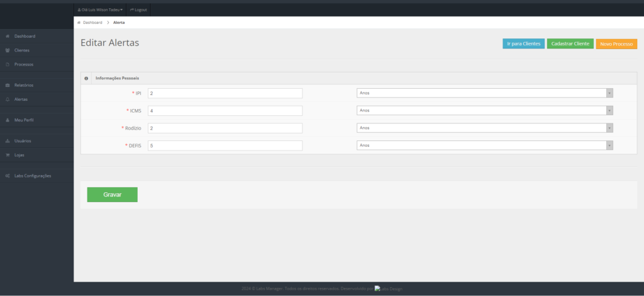The image size is (644, 296).
Task: Click the Alertas bell icon
Action: click(7, 100)
